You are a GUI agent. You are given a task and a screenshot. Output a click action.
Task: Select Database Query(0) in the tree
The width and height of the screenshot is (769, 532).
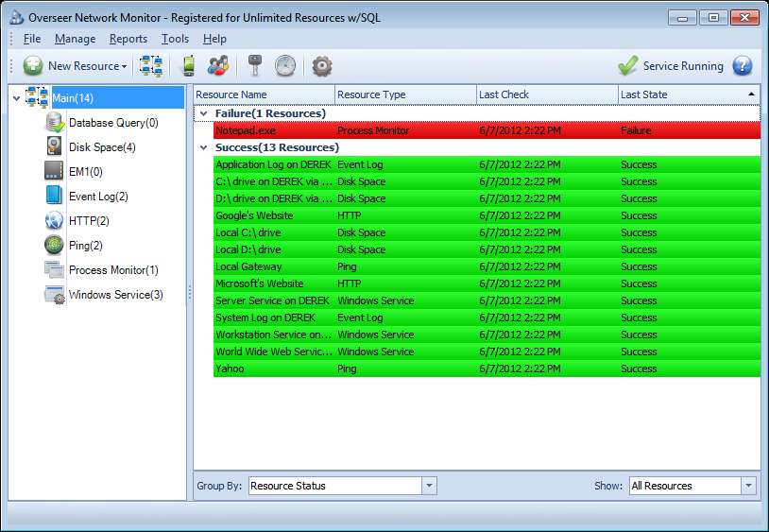(113, 123)
